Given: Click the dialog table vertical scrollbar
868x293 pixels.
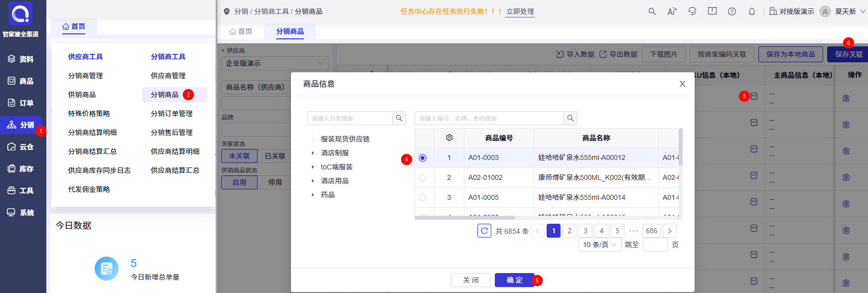Looking at the screenshot, I should pos(681,147).
